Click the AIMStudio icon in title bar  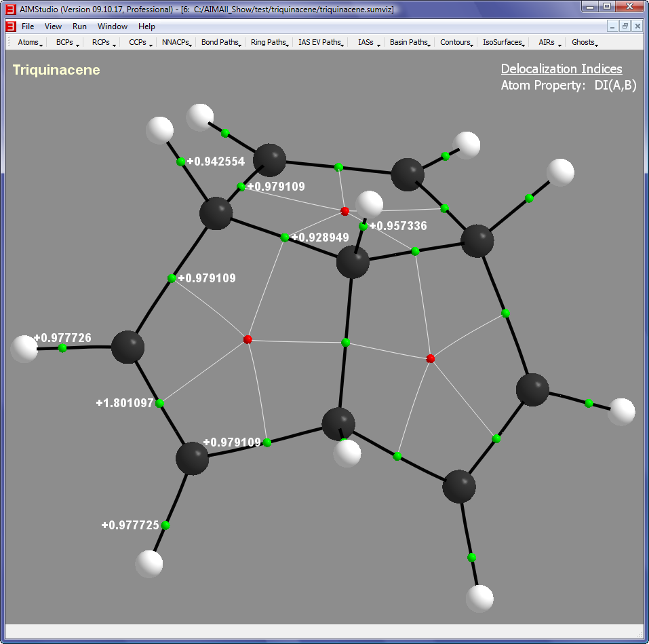point(9,9)
